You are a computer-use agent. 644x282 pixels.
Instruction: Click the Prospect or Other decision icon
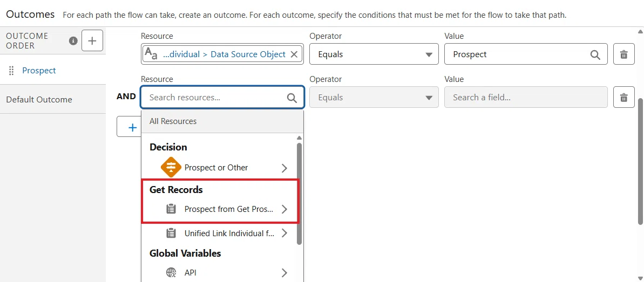tap(171, 168)
